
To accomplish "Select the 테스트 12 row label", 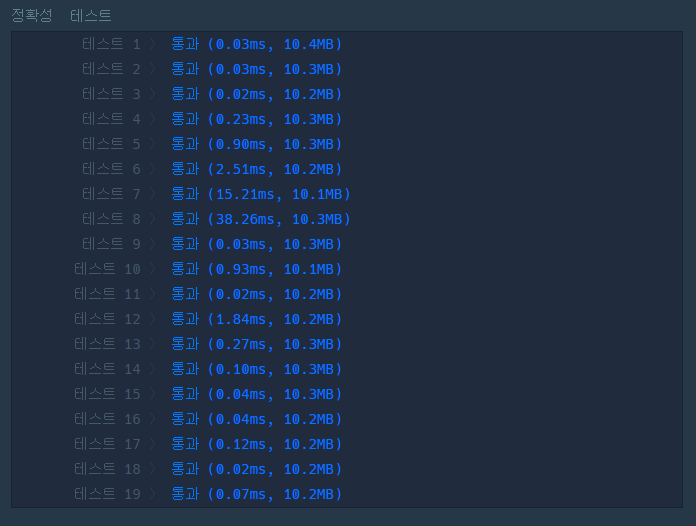I will [107, 319].
